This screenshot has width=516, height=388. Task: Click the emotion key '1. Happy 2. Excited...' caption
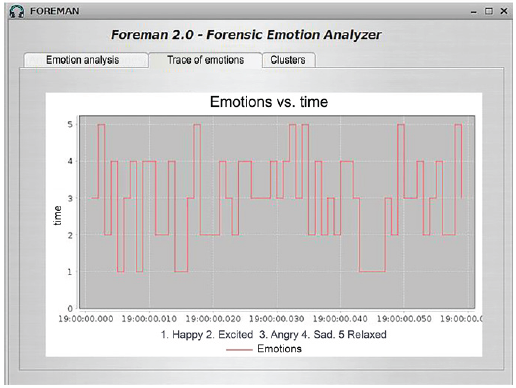pyautogui.click(x=273, y=334)
